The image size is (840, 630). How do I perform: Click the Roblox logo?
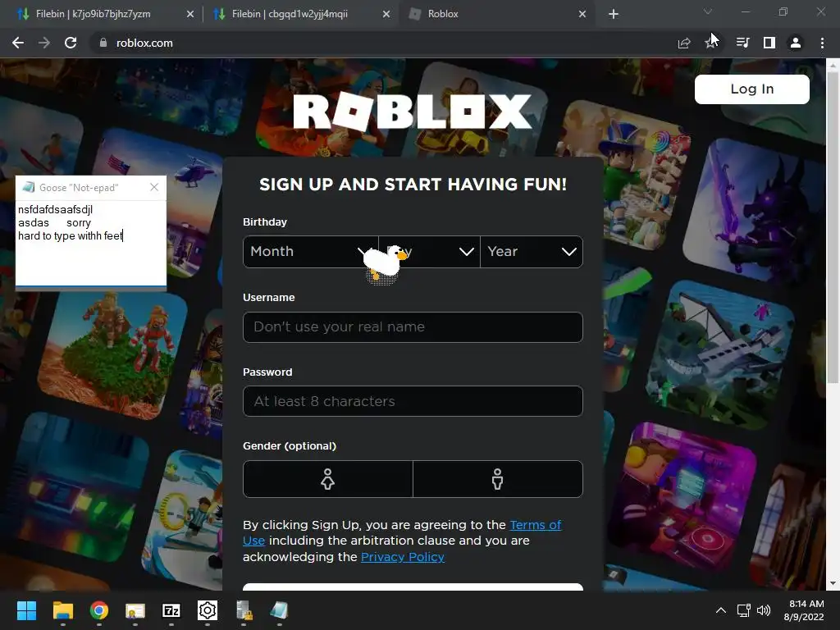pos(413,112)
